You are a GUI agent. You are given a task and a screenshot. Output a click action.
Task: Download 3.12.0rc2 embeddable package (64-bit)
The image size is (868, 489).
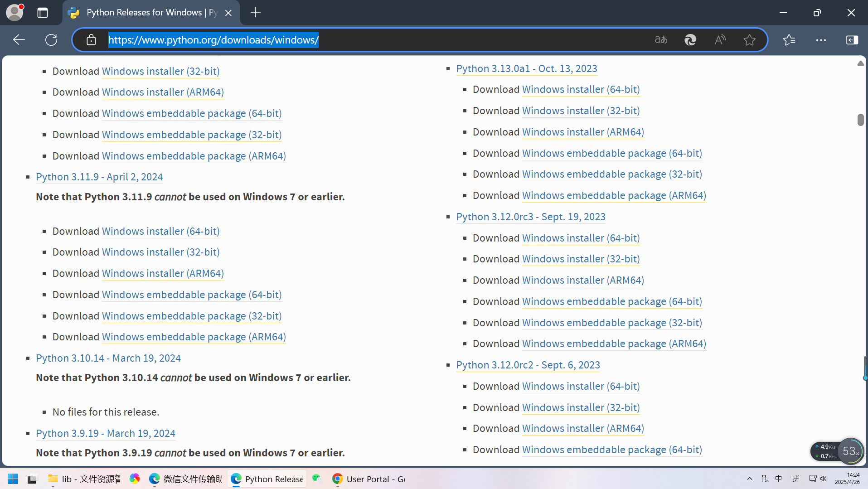[x=612, y=450]
